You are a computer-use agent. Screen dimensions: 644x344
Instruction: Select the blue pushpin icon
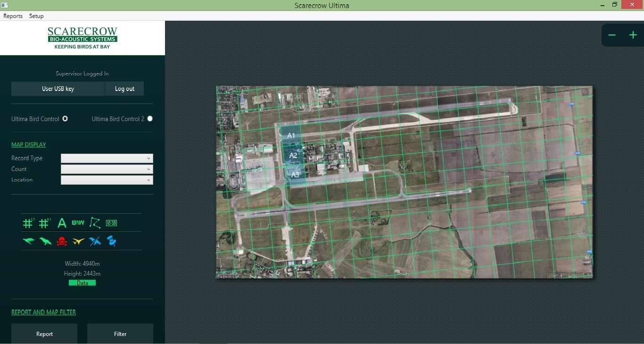click(111, 241)
